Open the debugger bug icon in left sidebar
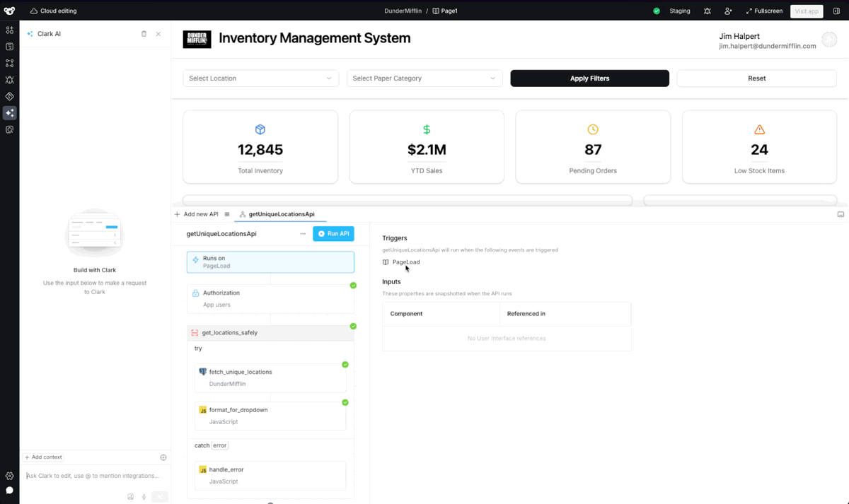This screenshot has height=504, width=849. pyautogui.click(x=9, y=80)
